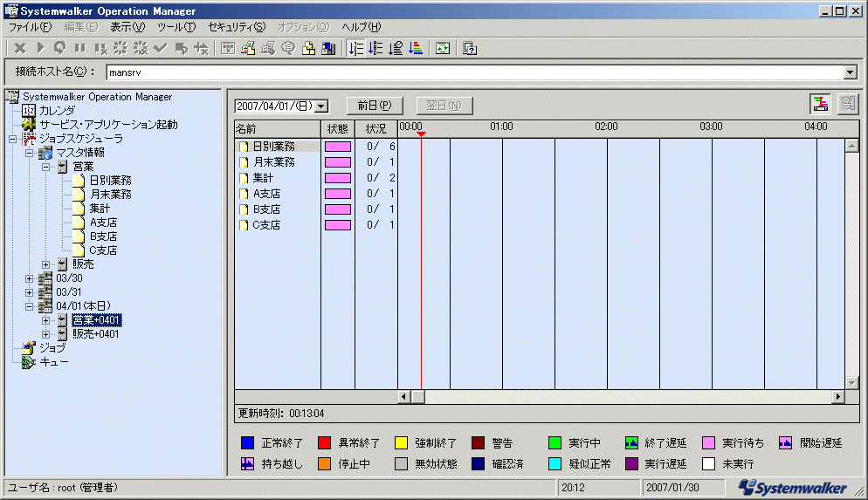Click the restart circular-arrow toolbar icon
The height and width of the screenshot is (500, 868).
point(59,49)
